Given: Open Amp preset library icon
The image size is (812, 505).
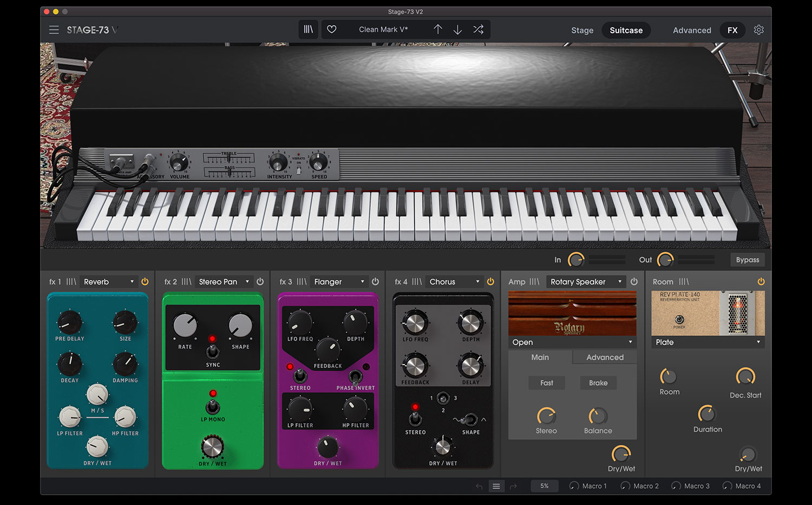Looking at the screenshot, I should tap(534, 282).
